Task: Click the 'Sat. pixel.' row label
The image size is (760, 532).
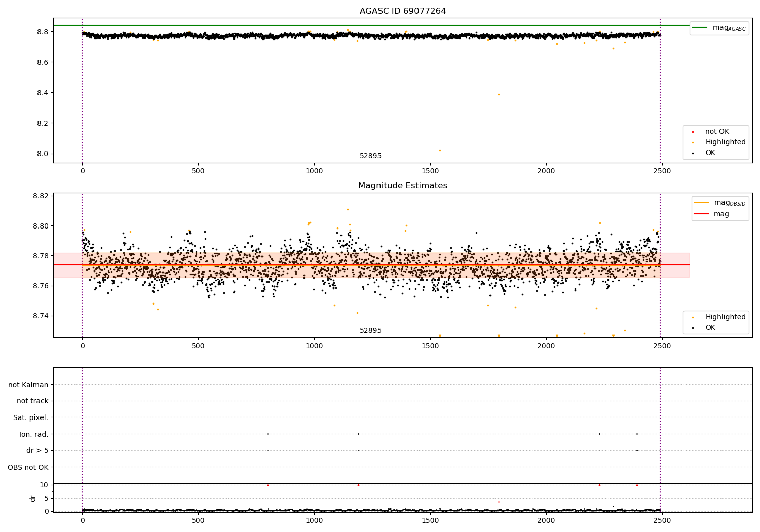Action: [31, 418]
